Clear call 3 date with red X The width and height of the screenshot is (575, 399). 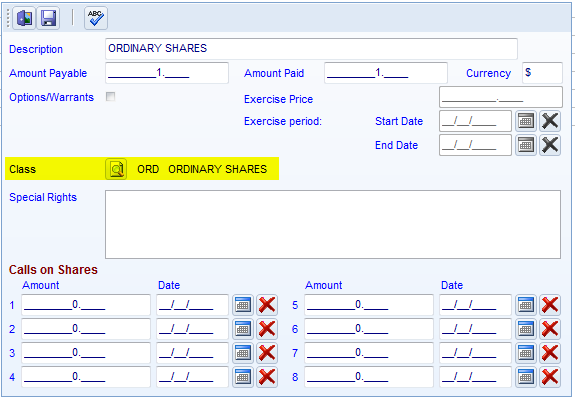pyautogui.click(x=267, y=353)
